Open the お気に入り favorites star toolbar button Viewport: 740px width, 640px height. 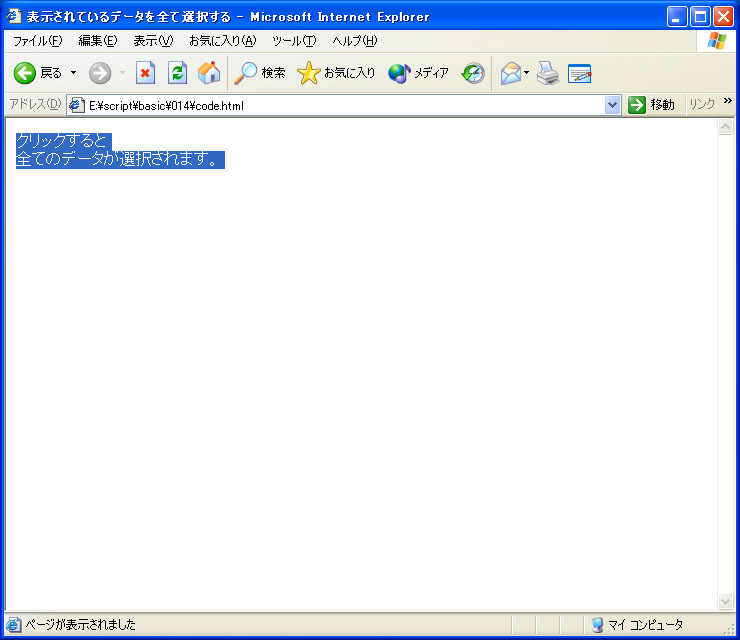click(336, 73)
